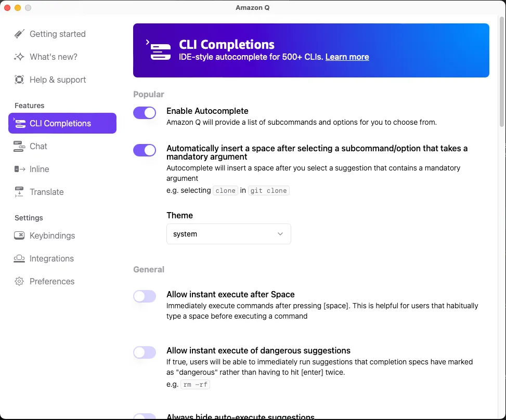
Task: Expand the CLI Completions banner chevron
Action: click(x=148, y=42)
